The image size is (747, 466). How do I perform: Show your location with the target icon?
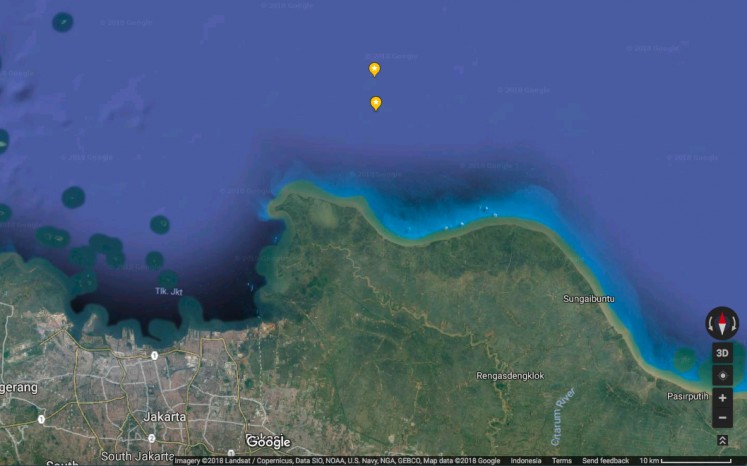[x=722, y=375]
